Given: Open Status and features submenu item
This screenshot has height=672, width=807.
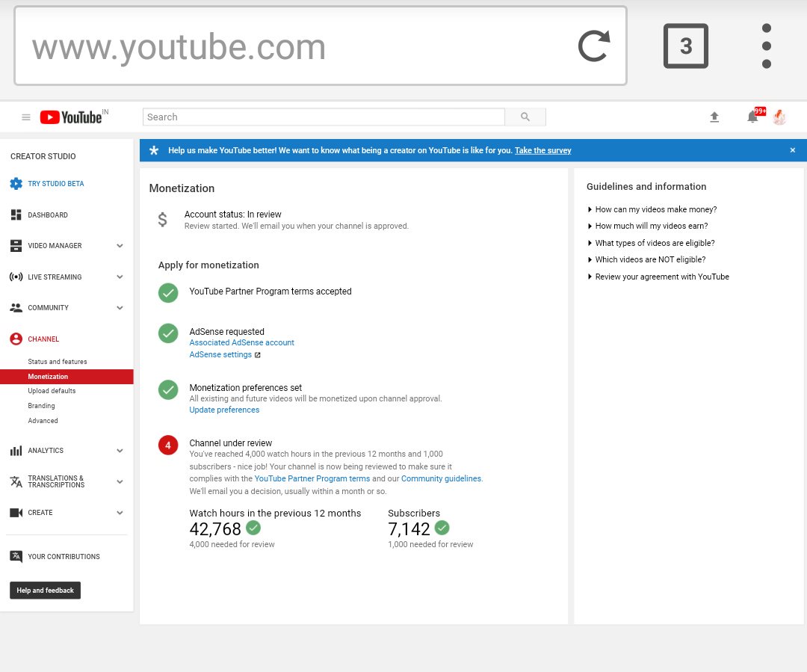Looking at the screenshot, I should click(x=57, y=362).
